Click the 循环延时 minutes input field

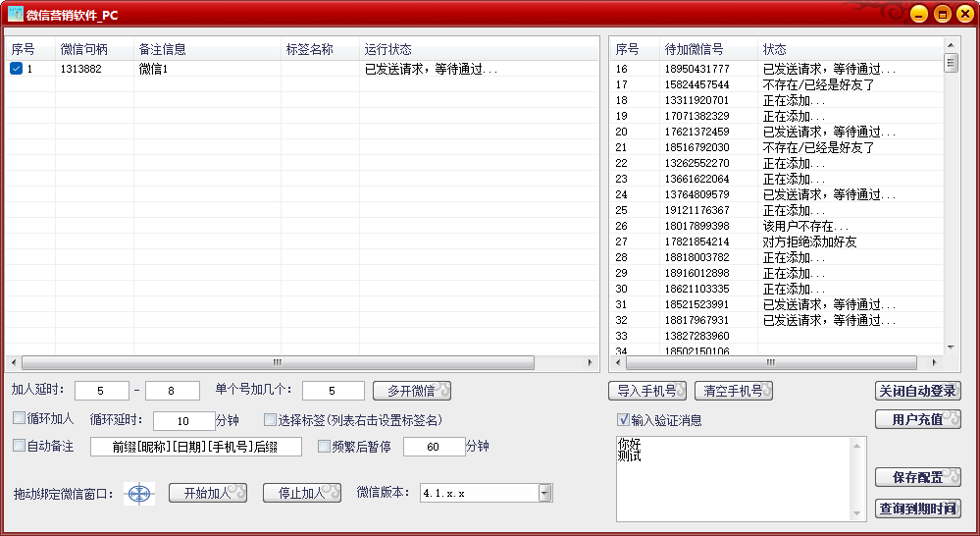click(183, 420)
